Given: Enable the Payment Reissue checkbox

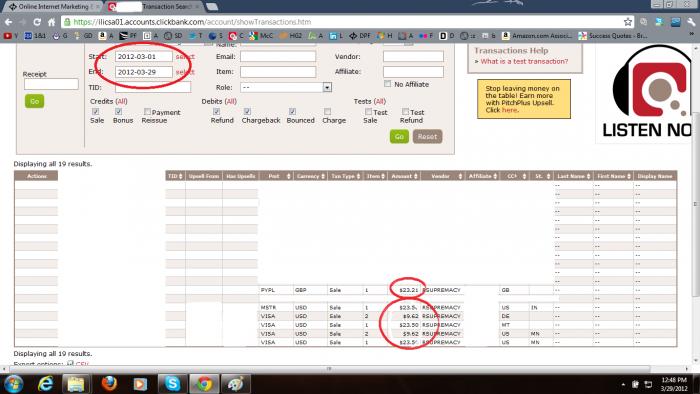Looking at the screenshot, I should pyautogui.click(x=147, y=112).
